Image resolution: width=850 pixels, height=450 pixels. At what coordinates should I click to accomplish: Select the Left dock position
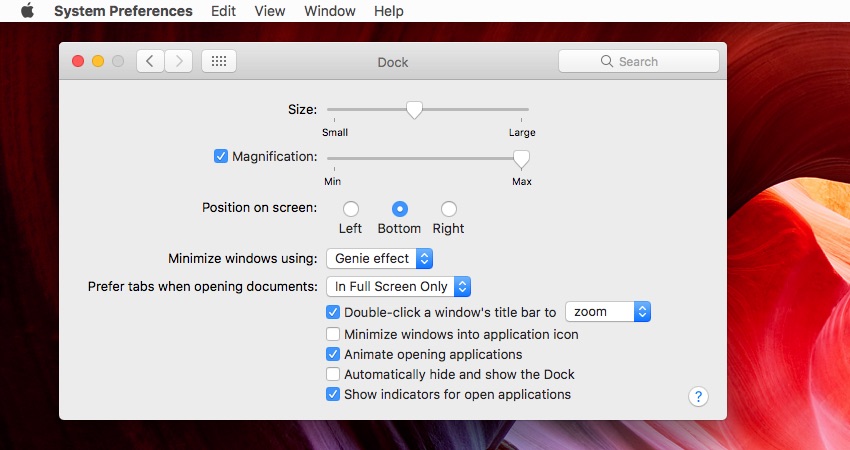351,209
